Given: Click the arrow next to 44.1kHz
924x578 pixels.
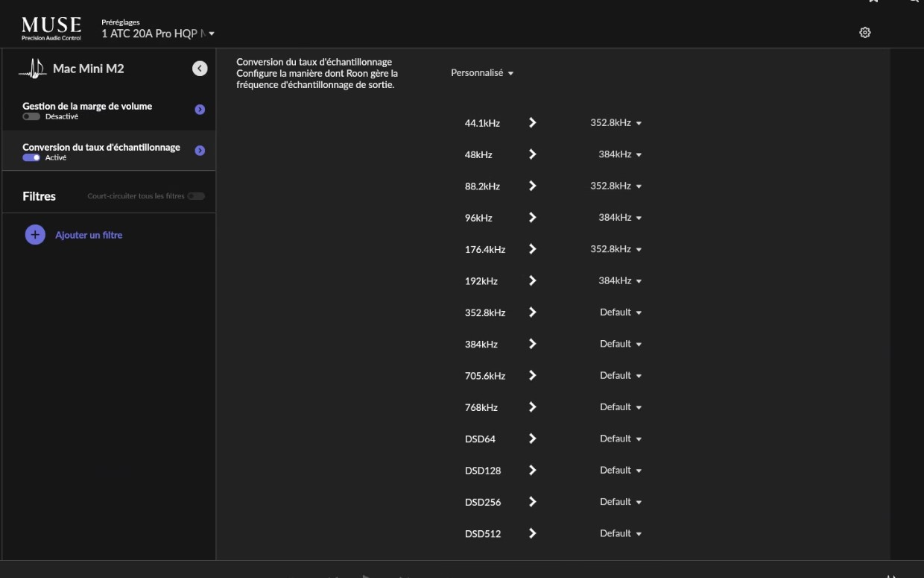Looking at the screenshot, I should [x=532, y=122].
